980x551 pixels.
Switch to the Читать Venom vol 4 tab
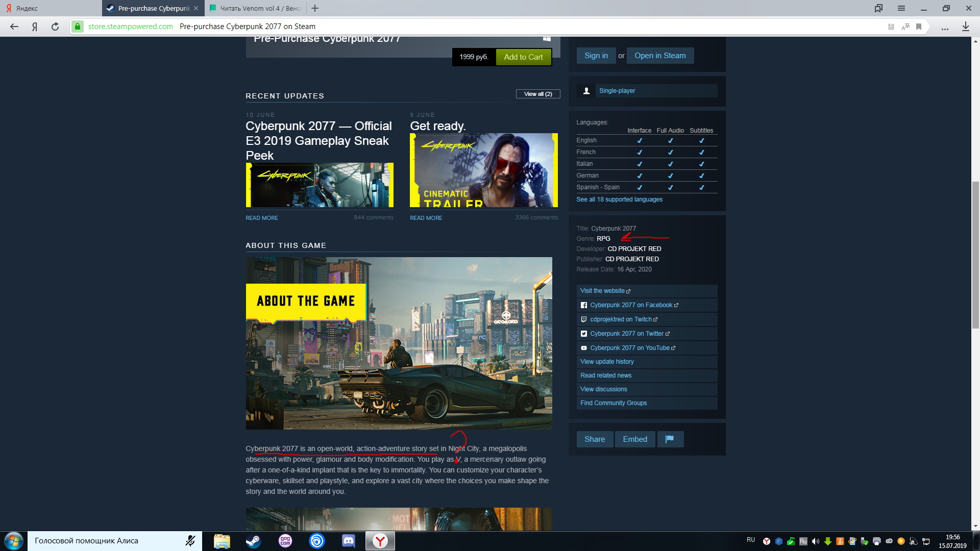click(x=255, y=8)
